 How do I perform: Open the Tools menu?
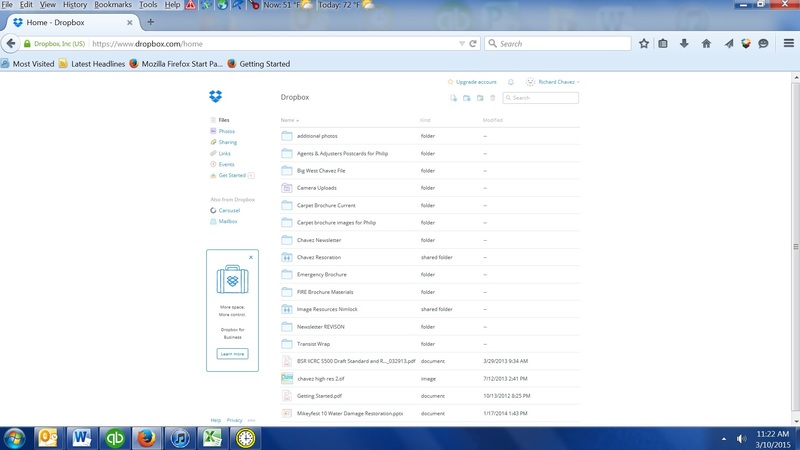point(148,5)
